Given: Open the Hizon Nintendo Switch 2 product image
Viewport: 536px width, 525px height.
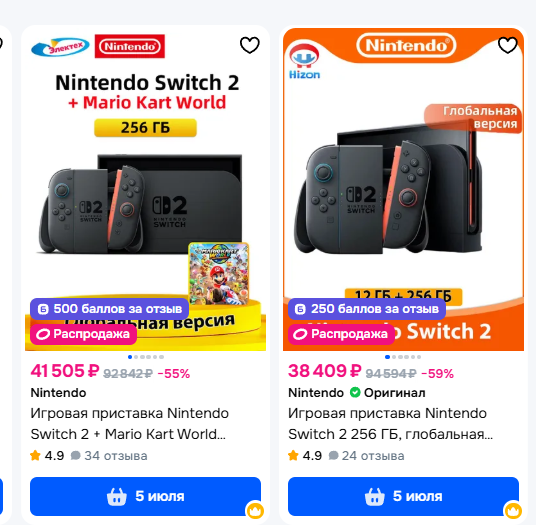Looking at the screenshot, I should (x=403, y=189).
